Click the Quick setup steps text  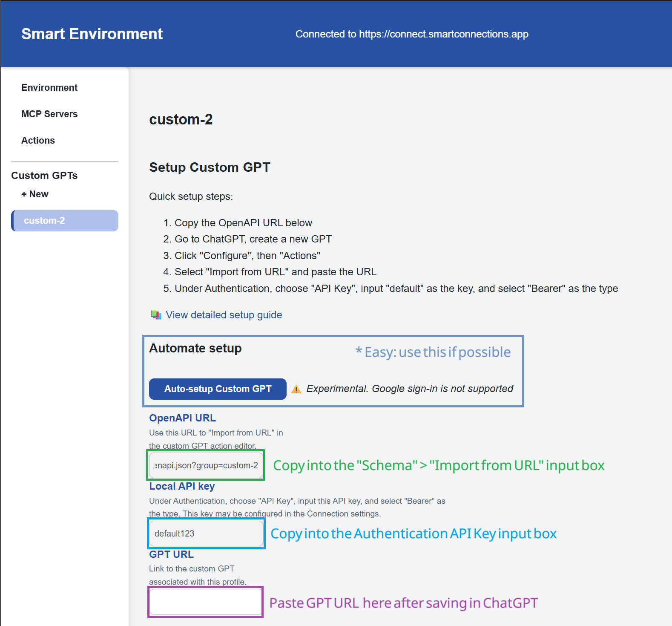tap(191, 196)
